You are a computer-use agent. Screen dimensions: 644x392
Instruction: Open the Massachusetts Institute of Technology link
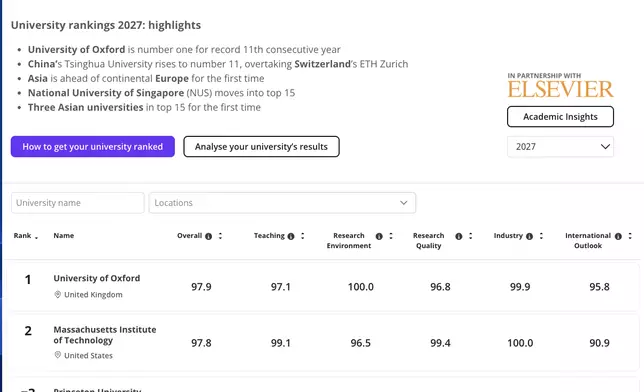(105, 335)
